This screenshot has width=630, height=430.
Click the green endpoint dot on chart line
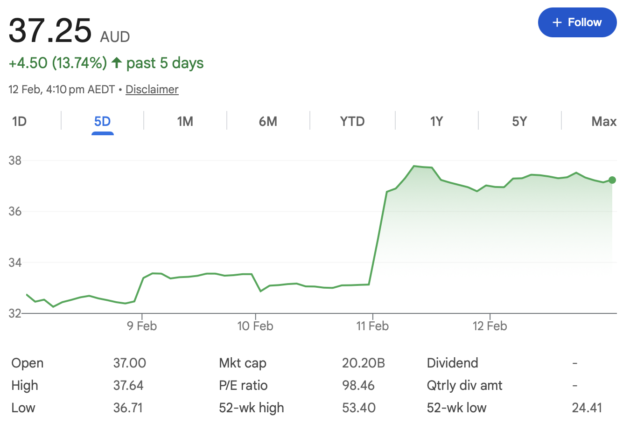click(x=612, y=180)
